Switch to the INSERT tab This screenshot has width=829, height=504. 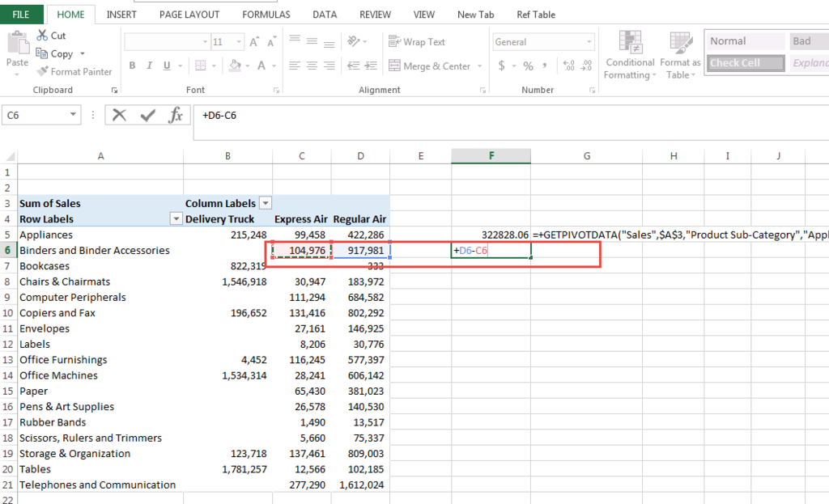point(121,15)
